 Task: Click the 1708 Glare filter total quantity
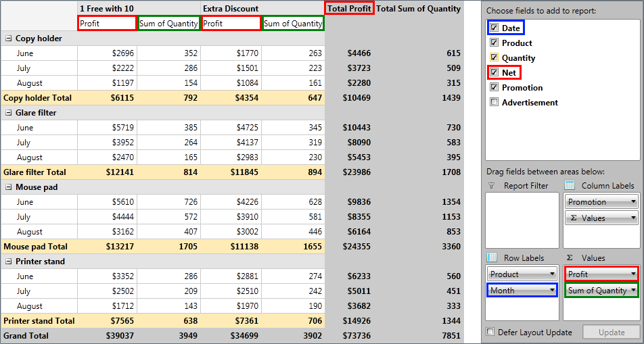tap(451, 172)
